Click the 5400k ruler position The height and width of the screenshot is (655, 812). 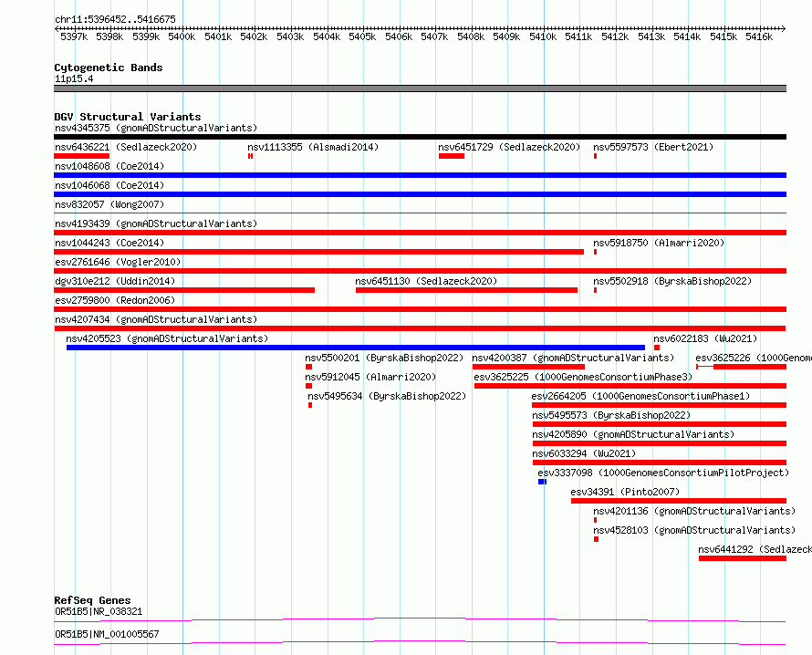pos(182,36)
